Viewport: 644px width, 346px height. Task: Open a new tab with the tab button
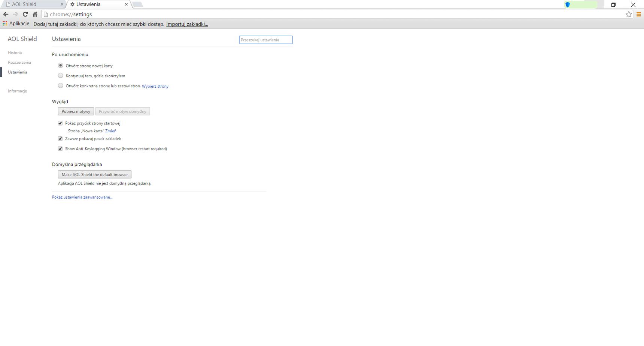137,4
